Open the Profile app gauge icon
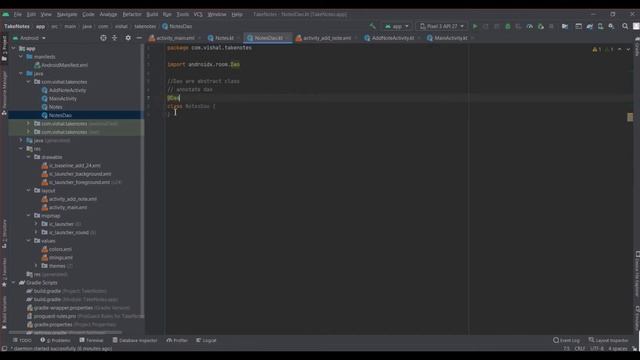 pyautogui.click(x=530, y=26)
